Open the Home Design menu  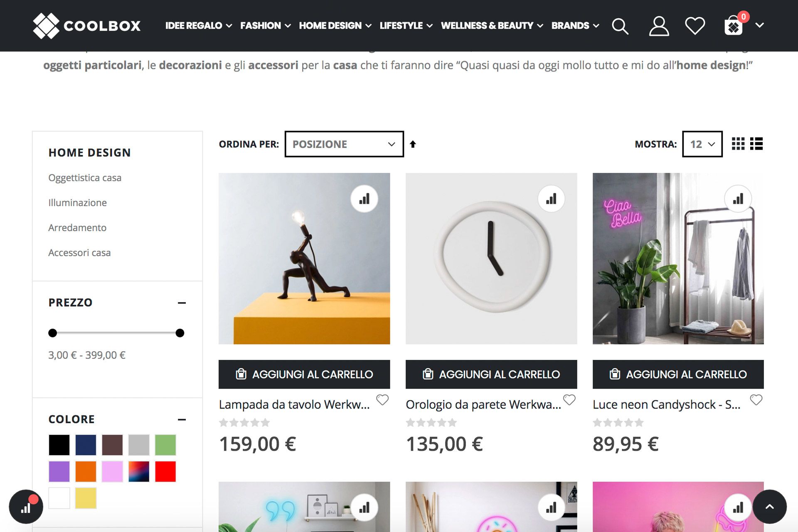click(x=335, y=26)
